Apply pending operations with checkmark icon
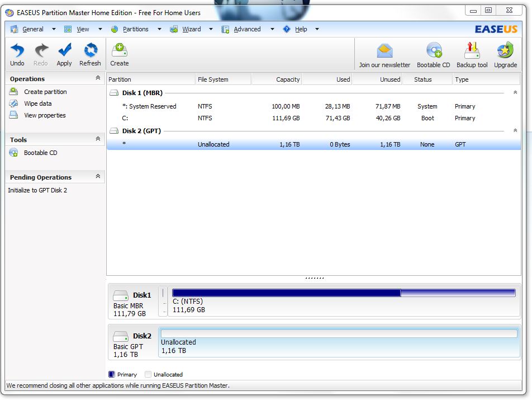This screenshot has width=532, height=400. click(x=64, y=50)
